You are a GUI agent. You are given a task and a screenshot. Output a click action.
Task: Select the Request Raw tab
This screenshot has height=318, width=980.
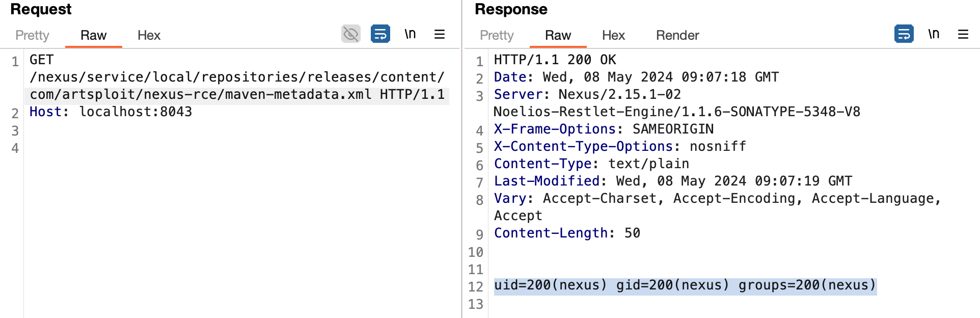coord(93,35)
